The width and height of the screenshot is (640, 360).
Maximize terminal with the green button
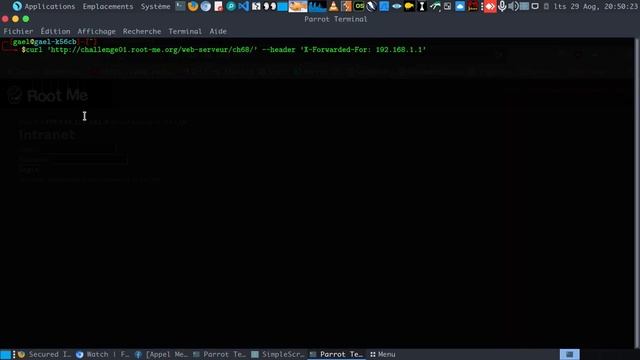click(26, 19)
